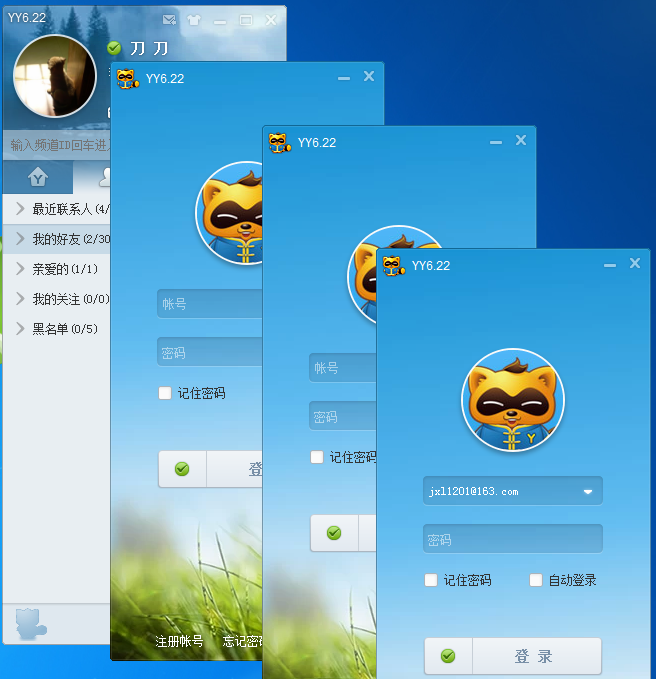Click the raccoon logo in back login window title

(x=127, y=79)
